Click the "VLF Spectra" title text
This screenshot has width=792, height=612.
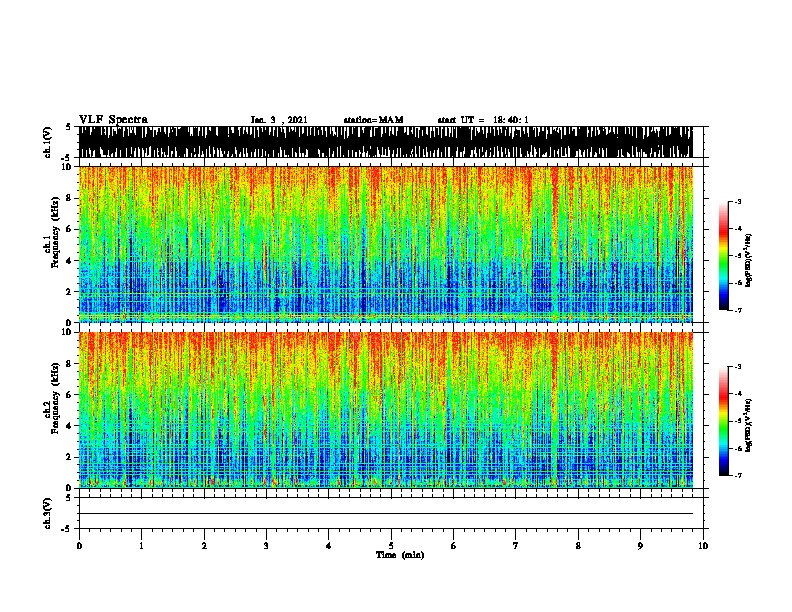[113, 120]
